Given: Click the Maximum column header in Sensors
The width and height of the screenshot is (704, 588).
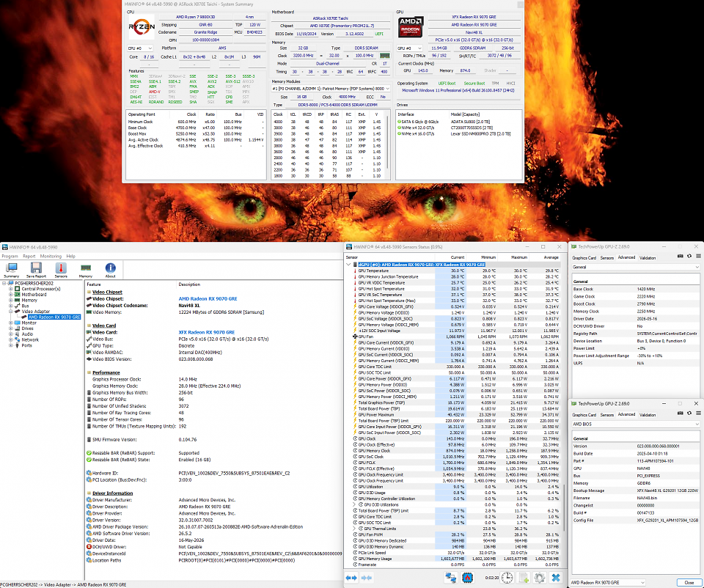Looking at the screenshot, I should click(519, 257).
